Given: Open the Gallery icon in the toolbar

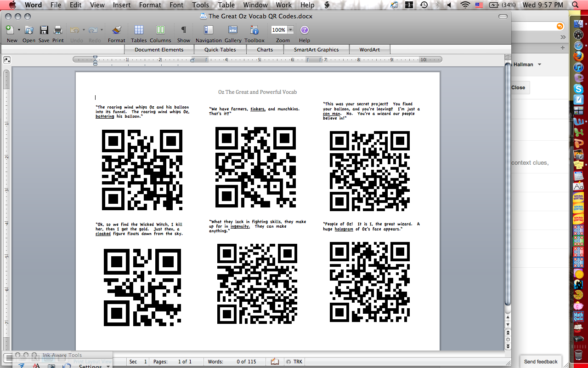Looking at the screenshot, I should (233, 29).
